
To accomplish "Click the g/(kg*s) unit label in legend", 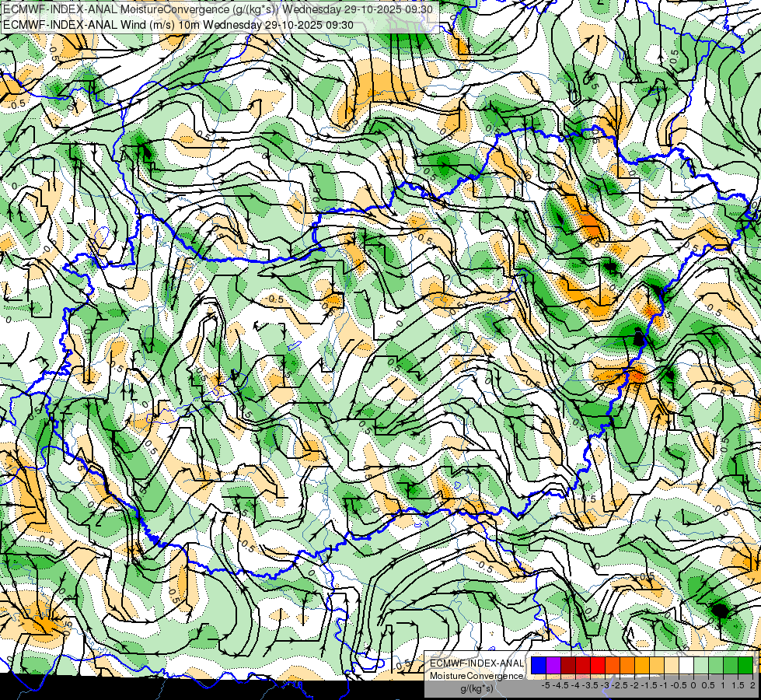I will tap(476, 688).
